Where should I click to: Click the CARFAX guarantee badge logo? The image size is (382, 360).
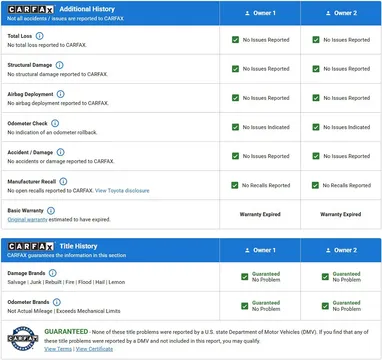23,339
